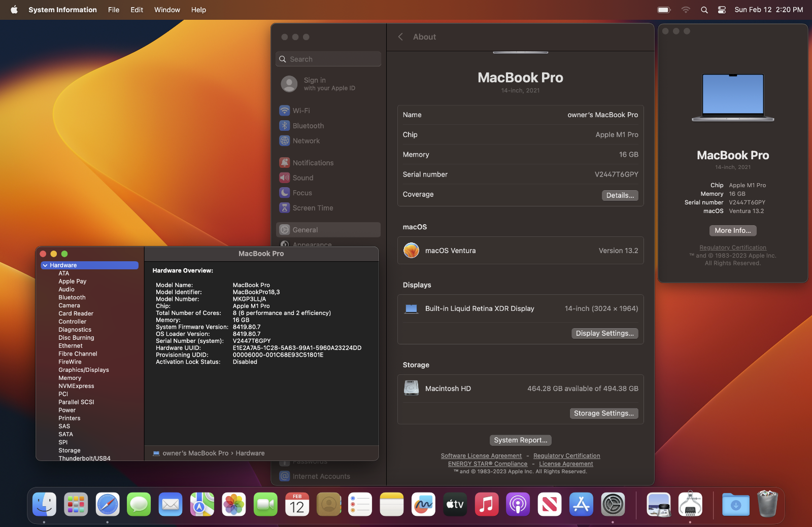This screenshot has height=527, width=812.
Task: Select NVMExpress in Hardware list
Action: click(76, 386)
